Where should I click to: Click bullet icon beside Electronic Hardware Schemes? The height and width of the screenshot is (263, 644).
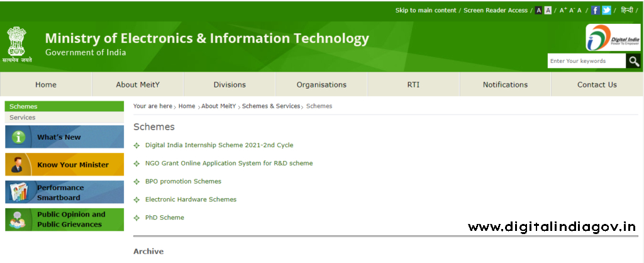click(136, 199)
